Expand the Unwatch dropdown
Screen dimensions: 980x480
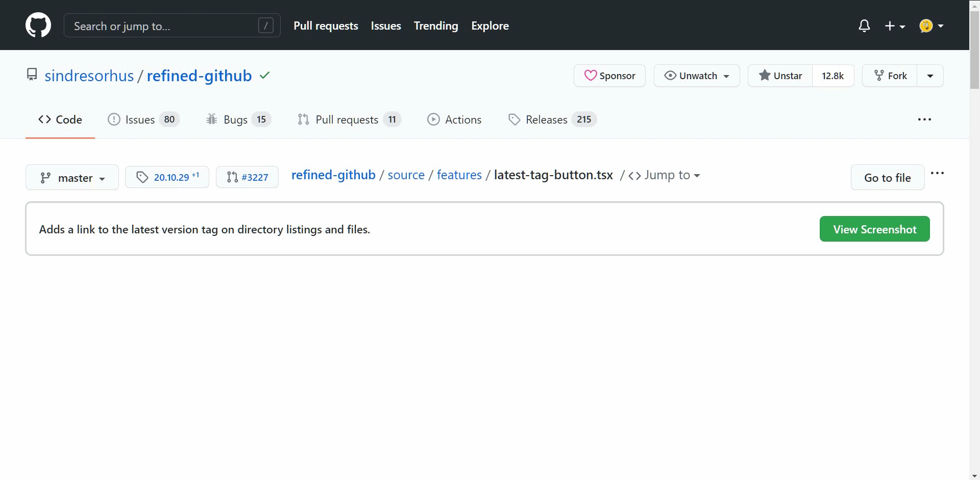click(x=697, y=76)
